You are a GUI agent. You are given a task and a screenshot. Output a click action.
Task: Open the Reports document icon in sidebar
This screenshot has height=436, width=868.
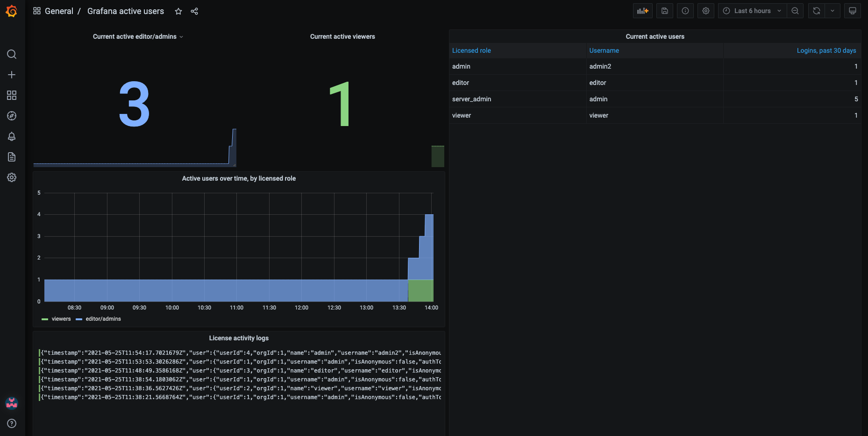(x=12, y=157)
